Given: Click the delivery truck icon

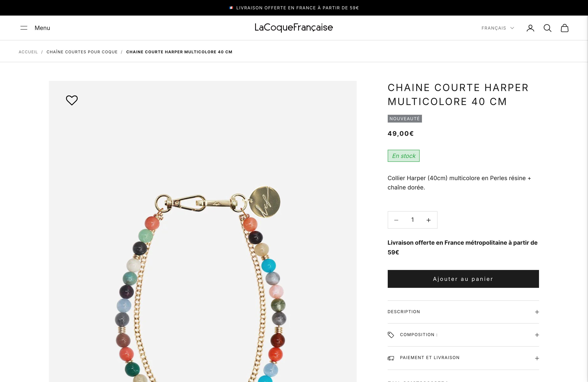Looking at the screenshot, I should [391, 358].
